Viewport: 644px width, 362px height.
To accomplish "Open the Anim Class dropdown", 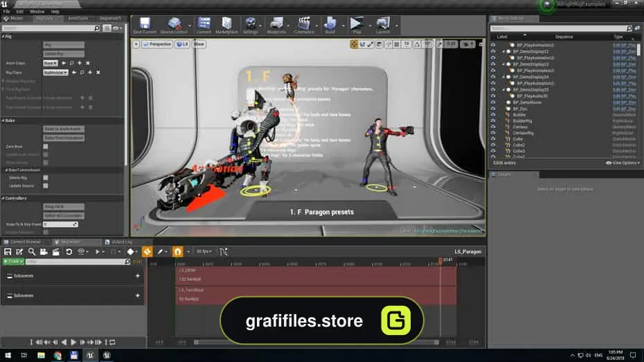I will (50, 63).
